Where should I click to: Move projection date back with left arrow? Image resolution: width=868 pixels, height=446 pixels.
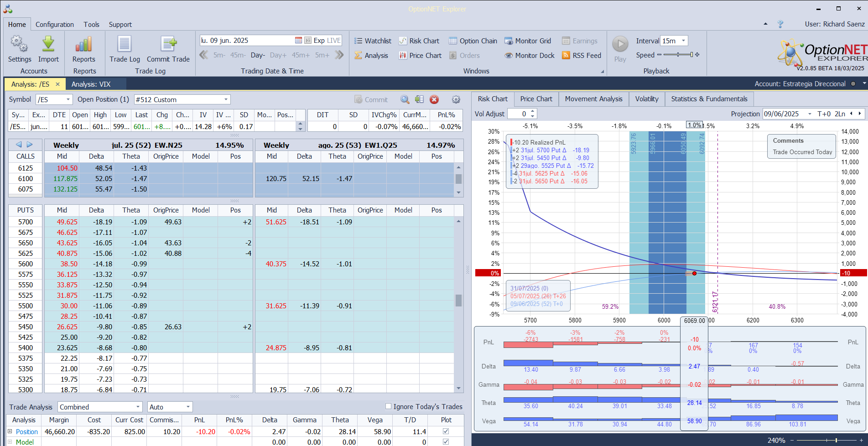[851, 114]
